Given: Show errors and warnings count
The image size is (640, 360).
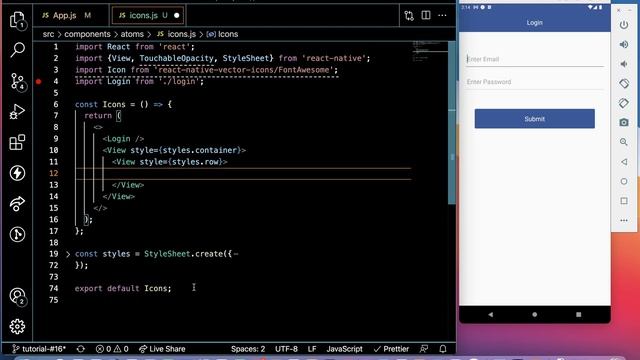Looking at the screenshot, I should point(112,349).
